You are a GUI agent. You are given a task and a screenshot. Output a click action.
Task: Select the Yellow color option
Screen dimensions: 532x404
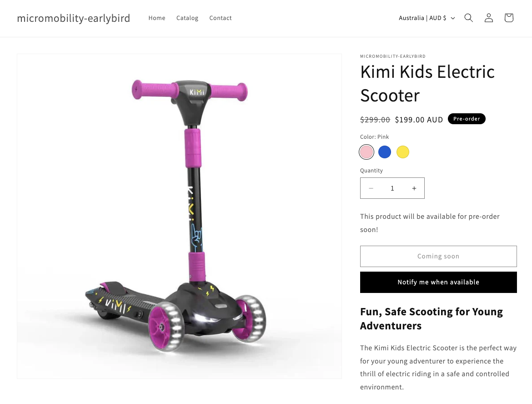403,152
